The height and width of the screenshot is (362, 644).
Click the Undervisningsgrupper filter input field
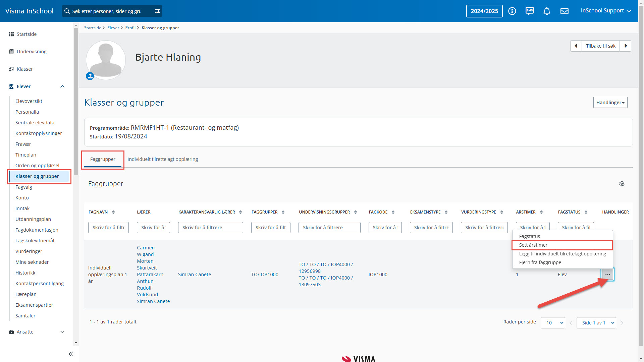pos(329,228)
